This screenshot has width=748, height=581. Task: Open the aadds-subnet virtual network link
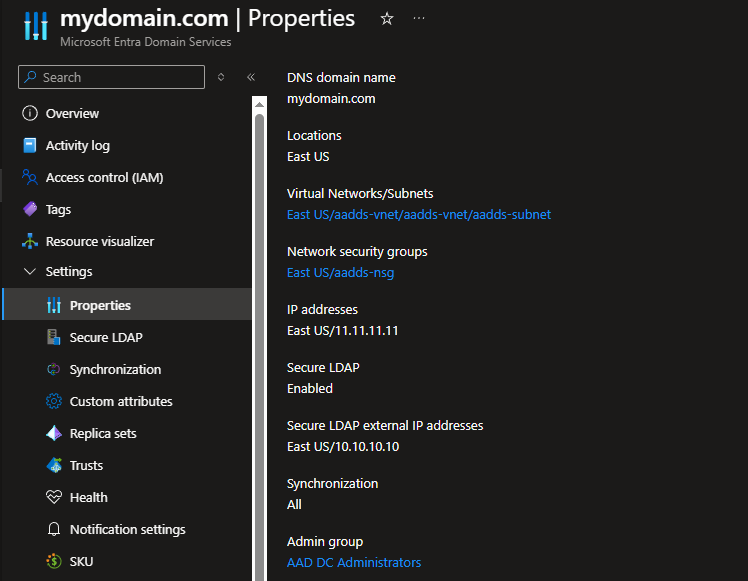pos(418,215)
